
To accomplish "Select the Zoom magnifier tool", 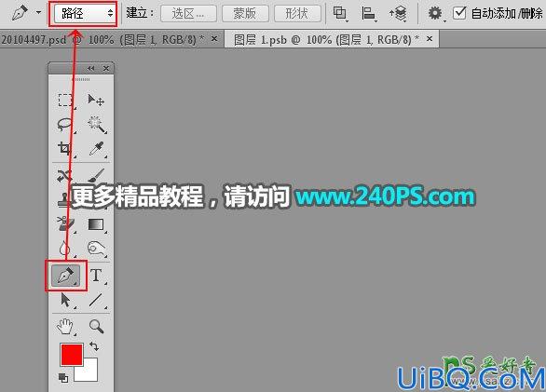I will [x=96, y=327].
